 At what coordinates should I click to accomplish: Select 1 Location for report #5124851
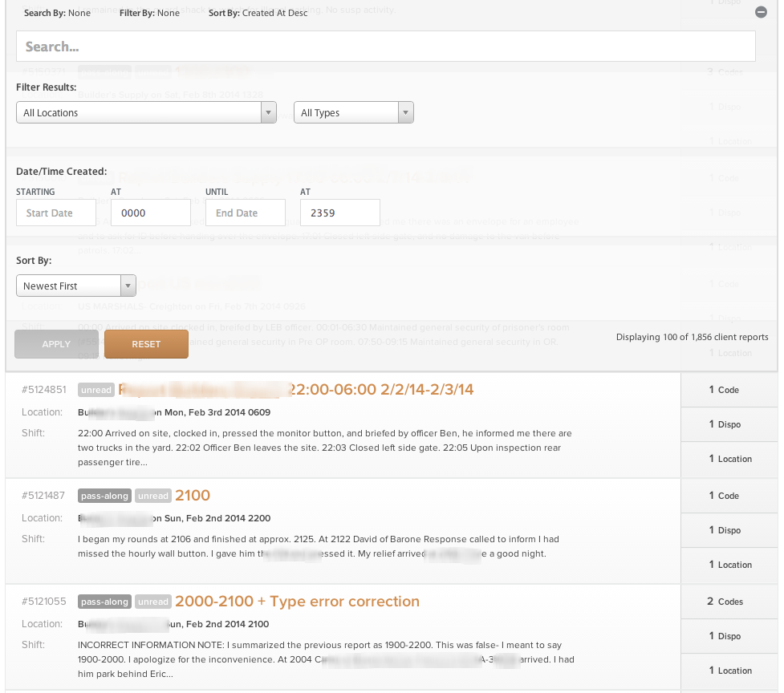[729, 459]
